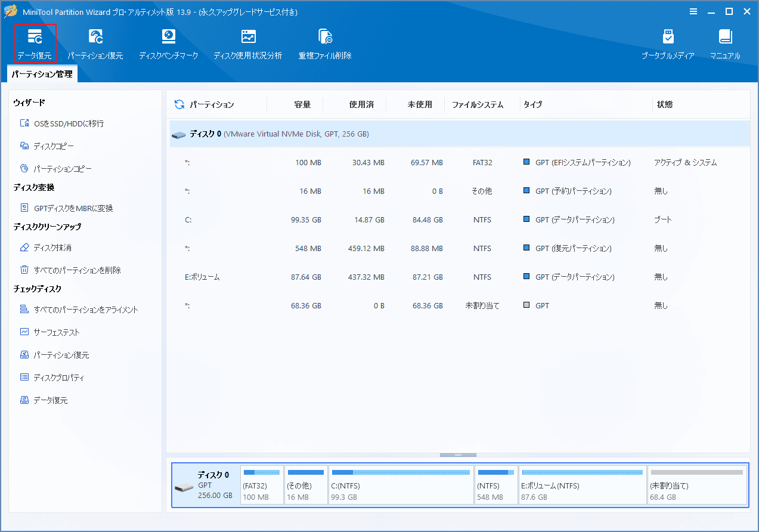
Task: Select the C: partition row
Action: coord(459,219)
